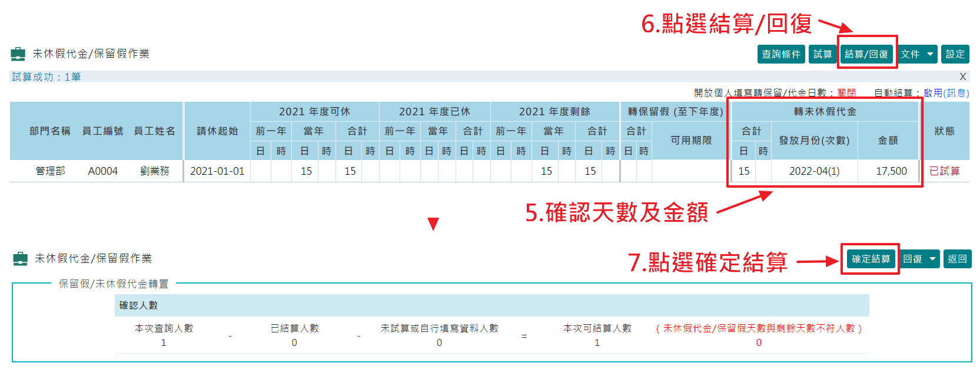Click the briefcase icon beside the lower 未休假代金/保留假作業 title
Screen dimensions: 980x373
[21, 259]
